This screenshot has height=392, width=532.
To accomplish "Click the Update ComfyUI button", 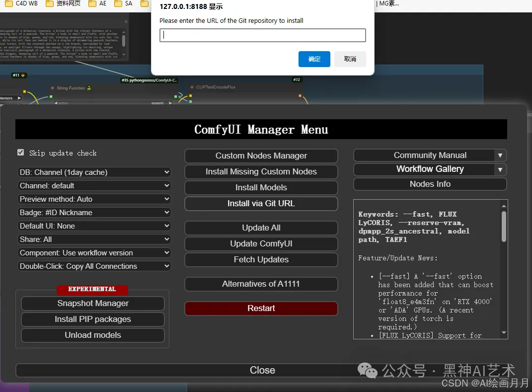I will 261,243.
